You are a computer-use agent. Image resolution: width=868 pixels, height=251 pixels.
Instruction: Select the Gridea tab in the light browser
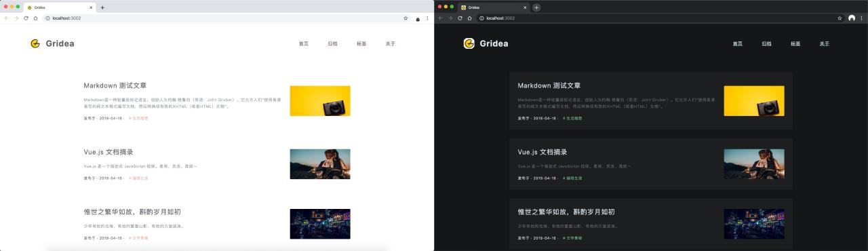pos(60,7)
